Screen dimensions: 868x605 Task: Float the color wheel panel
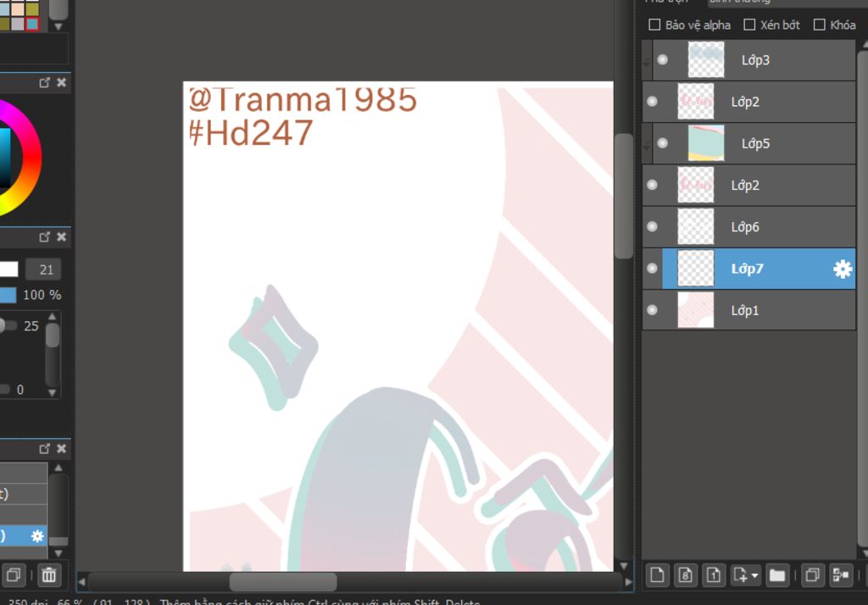(x=44, y=82)
